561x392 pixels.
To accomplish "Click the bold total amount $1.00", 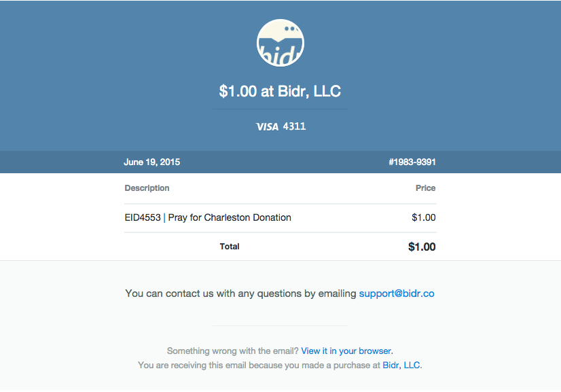I will (x=422, y=247).
